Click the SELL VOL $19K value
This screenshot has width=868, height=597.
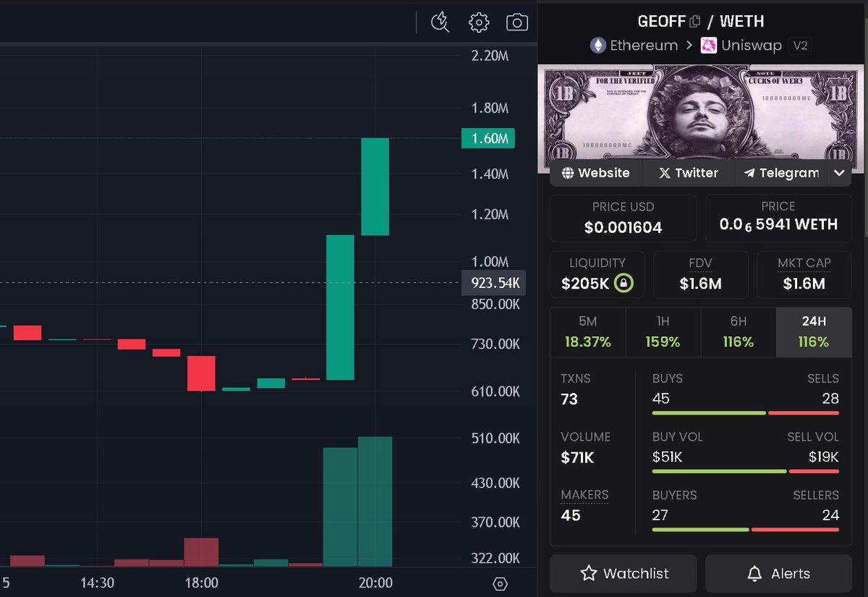pos(824,457)
